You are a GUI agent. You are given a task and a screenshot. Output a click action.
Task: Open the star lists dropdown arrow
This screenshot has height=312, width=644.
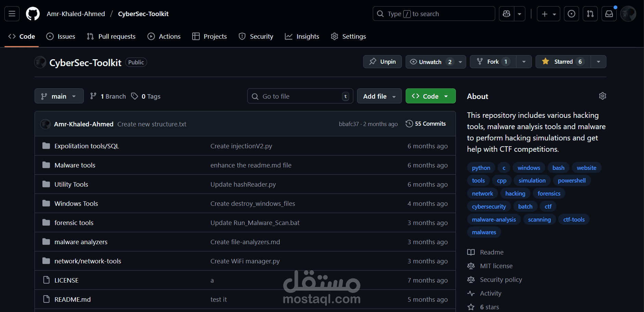[599, 62]
